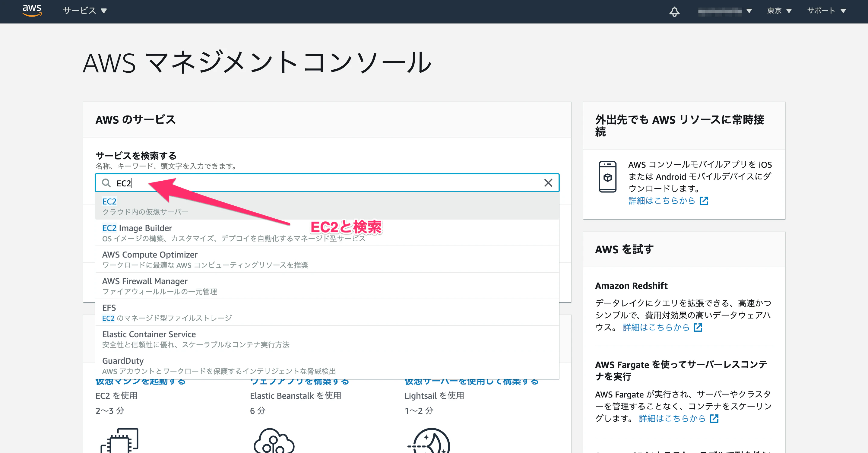Click the Amazon Redshift heading
Screen dimensions: 868x453
[x=631, y=286]
